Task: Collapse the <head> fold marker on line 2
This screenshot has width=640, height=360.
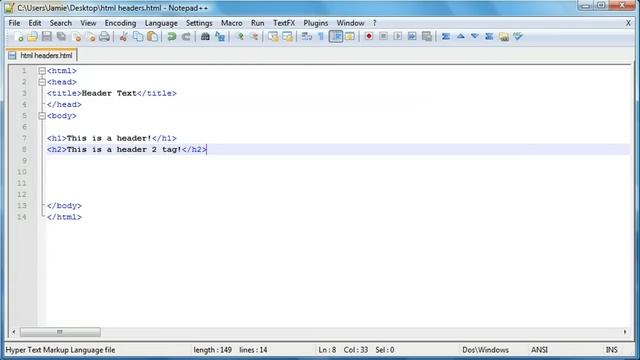Action: point(42,82)
